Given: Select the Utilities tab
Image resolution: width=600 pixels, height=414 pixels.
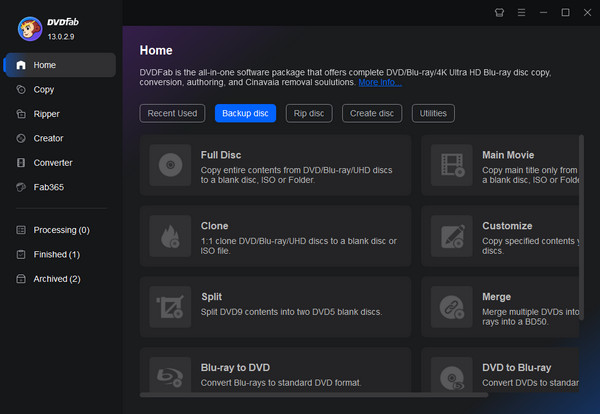Looking at the screenshot, I should (x=433, y=113).
